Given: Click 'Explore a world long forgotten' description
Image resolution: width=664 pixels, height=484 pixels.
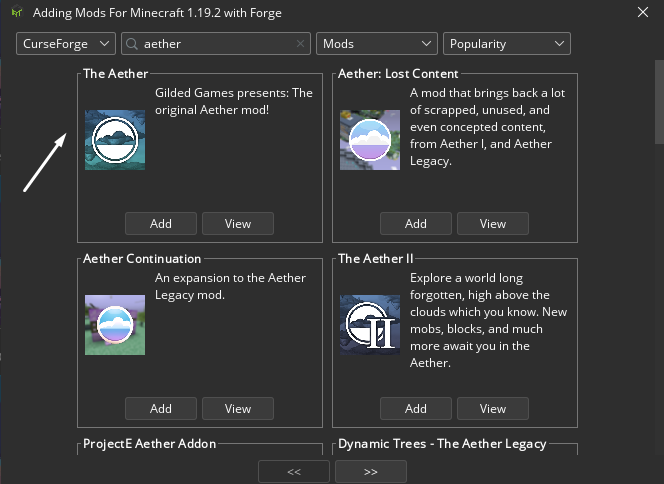Looking at the screenshot, I should (488, 320).
